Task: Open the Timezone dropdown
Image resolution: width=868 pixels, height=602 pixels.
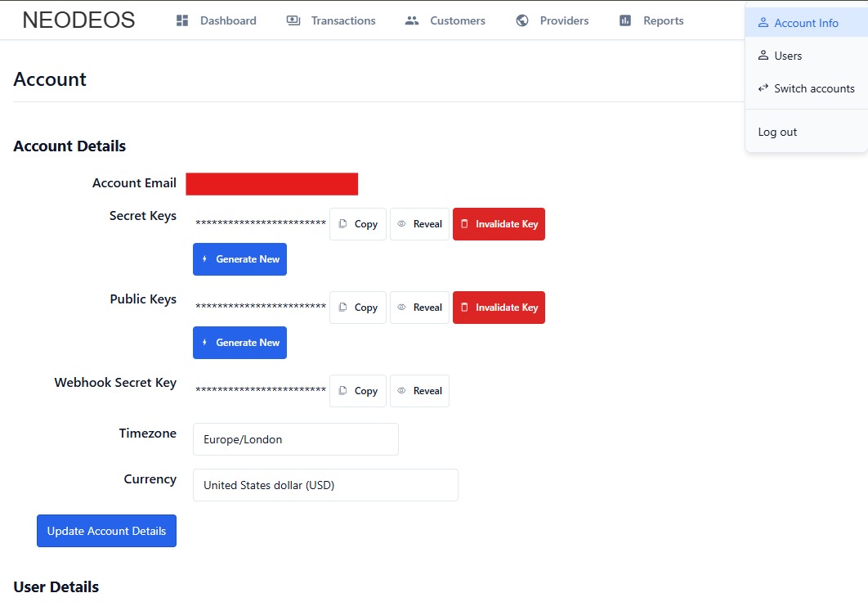Action: [x=295, y=439]
